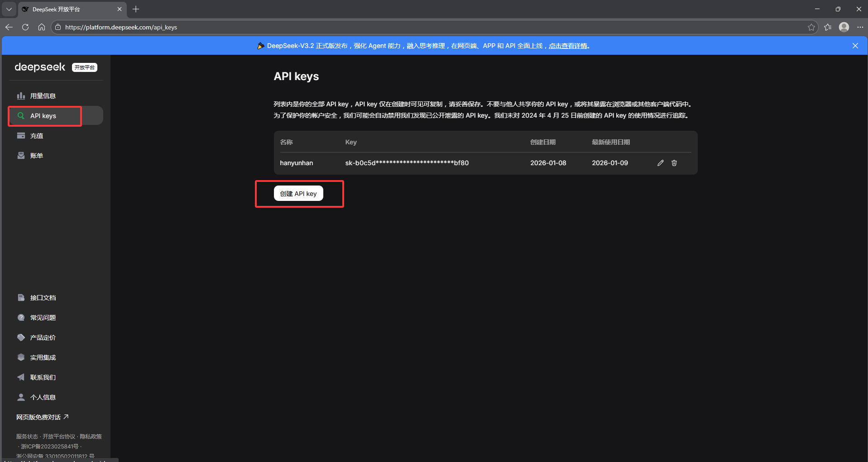Reload the current page
This screenshot has height=462, width=868.
click(x=25, y=27)
